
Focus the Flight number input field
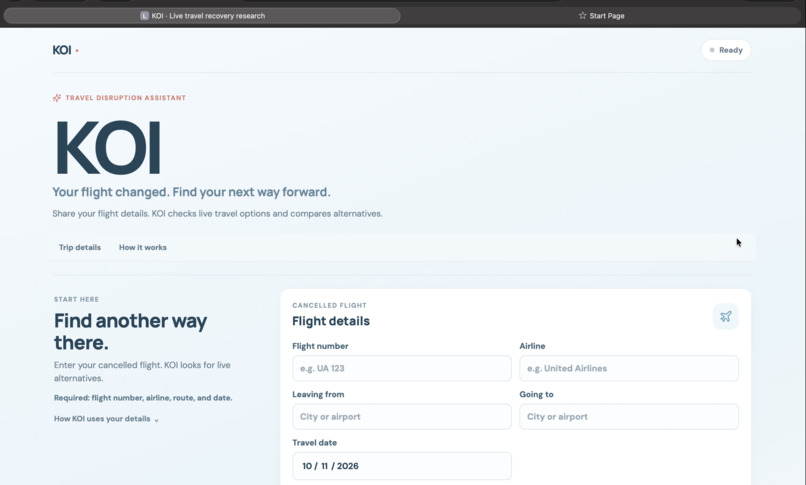402,368
